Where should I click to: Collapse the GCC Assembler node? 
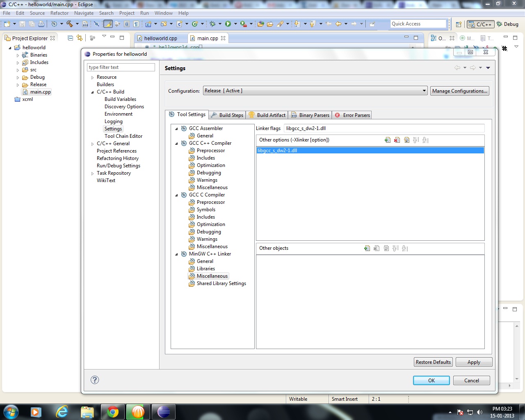click(177, 128)
